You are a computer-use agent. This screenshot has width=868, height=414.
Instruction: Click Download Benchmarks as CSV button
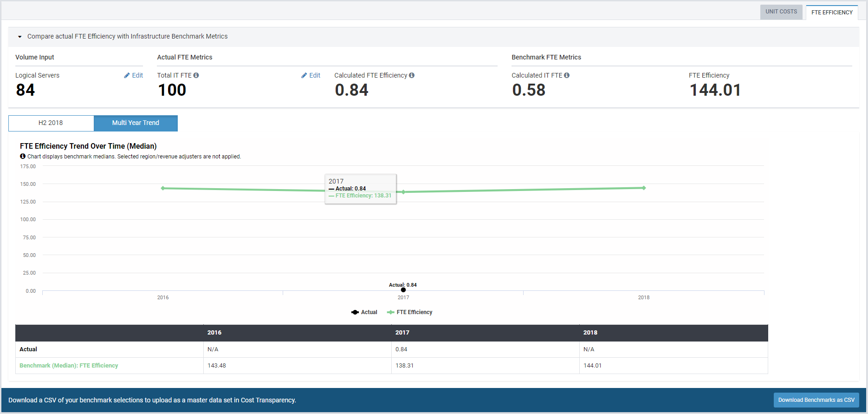(x=816, y=400)
